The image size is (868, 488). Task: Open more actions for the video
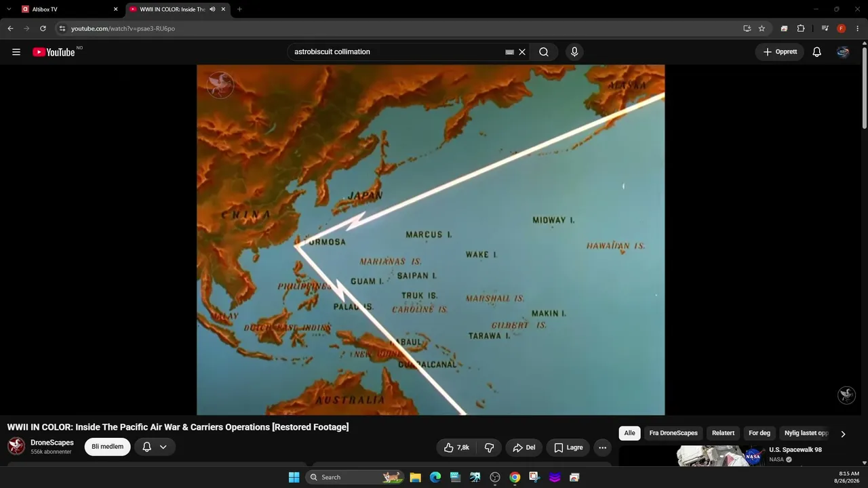(x=602, y=447)
